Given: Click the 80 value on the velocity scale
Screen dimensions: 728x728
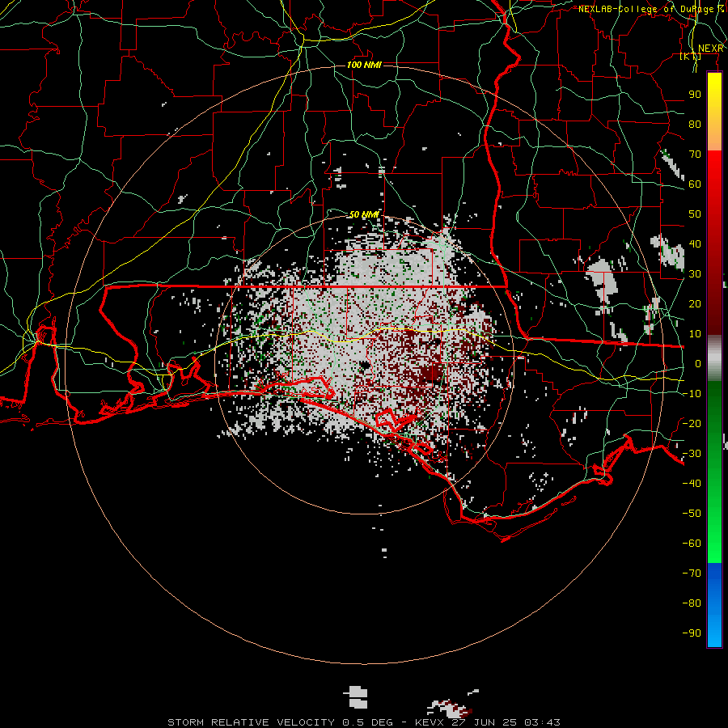Looking at the screenshot, I should coord(695,124).
